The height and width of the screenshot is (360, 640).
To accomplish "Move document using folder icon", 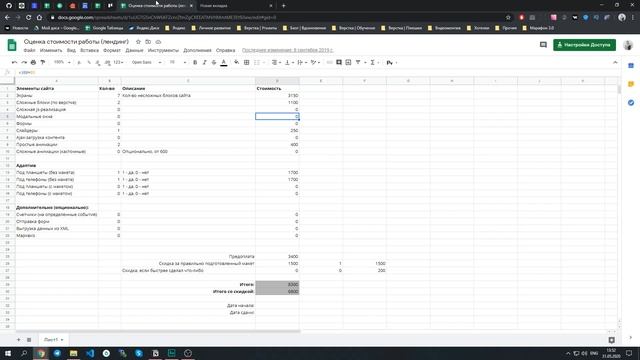I will click(x=148, y=42).
